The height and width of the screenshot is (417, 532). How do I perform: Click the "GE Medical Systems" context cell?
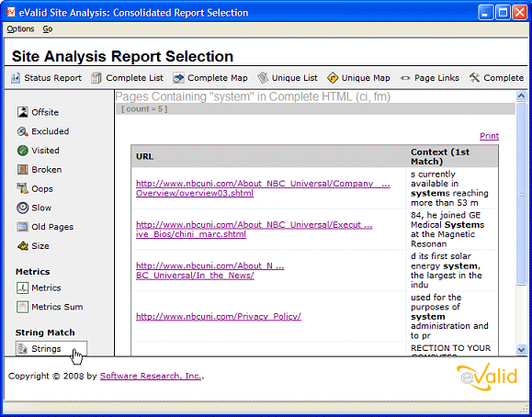coord(451,230)
